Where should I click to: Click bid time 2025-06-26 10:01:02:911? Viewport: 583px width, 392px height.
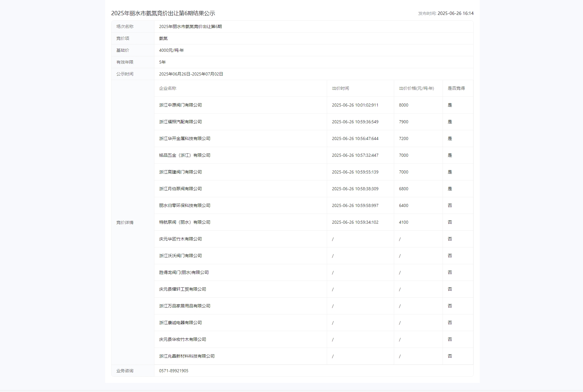pos(355,105)
